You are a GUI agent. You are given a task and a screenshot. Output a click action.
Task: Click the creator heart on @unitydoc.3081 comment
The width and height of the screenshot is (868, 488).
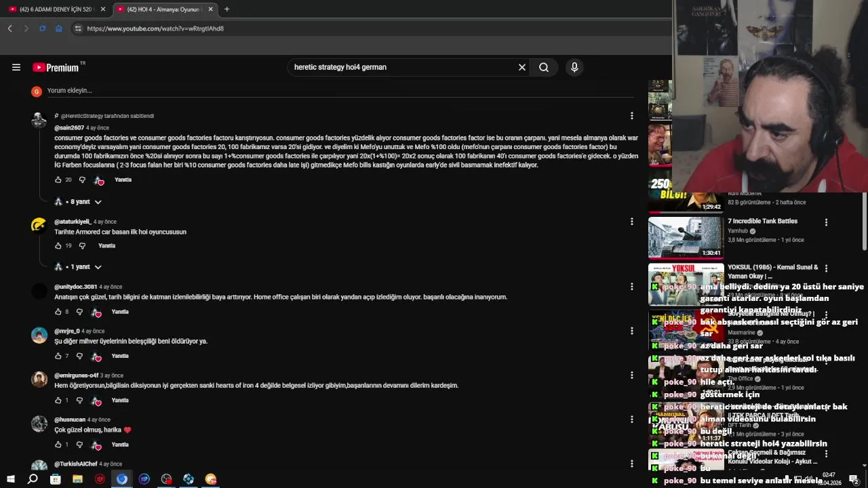point(98,312)
